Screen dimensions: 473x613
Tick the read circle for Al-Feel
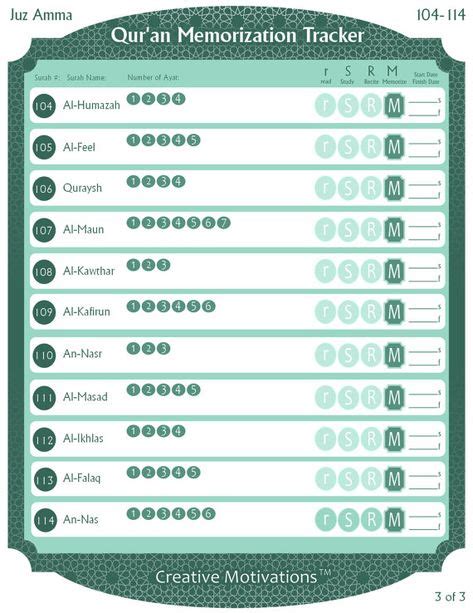pos(325,147)
